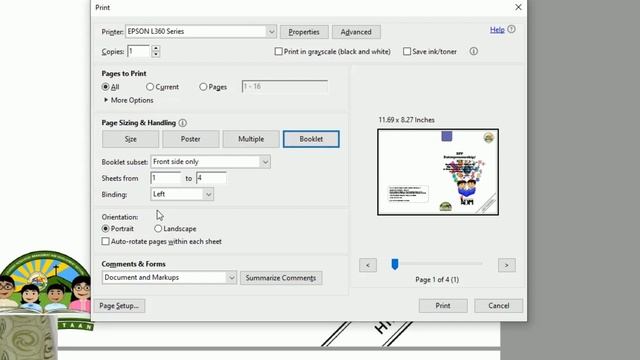Click the Page Sizing & Handling info icon

[x=182, y=123]
